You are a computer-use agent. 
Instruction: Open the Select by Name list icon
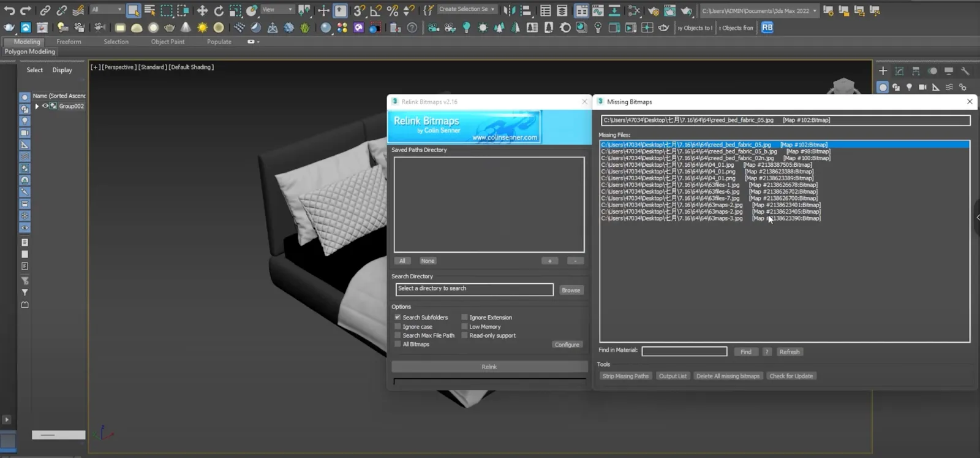click(150, 10)
